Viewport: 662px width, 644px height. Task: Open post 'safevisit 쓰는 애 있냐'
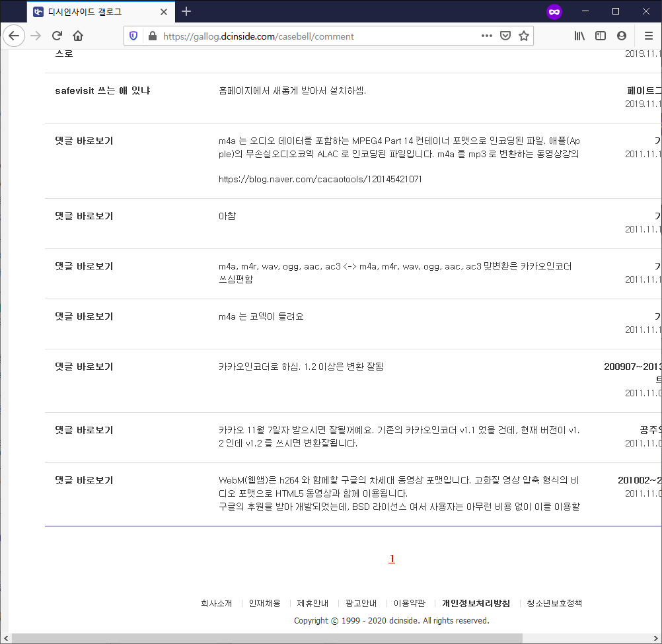tap(102, 90)
